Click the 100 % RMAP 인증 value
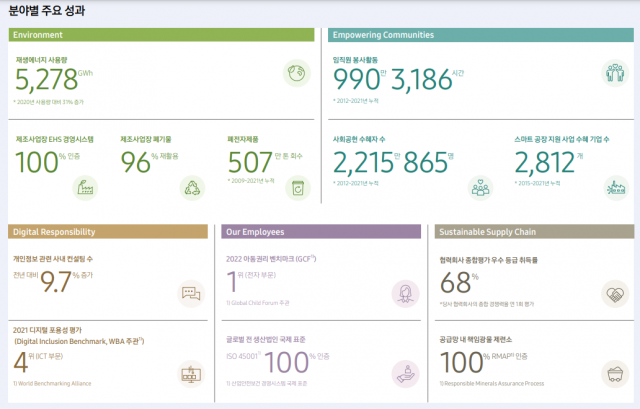 pos(484,362)
